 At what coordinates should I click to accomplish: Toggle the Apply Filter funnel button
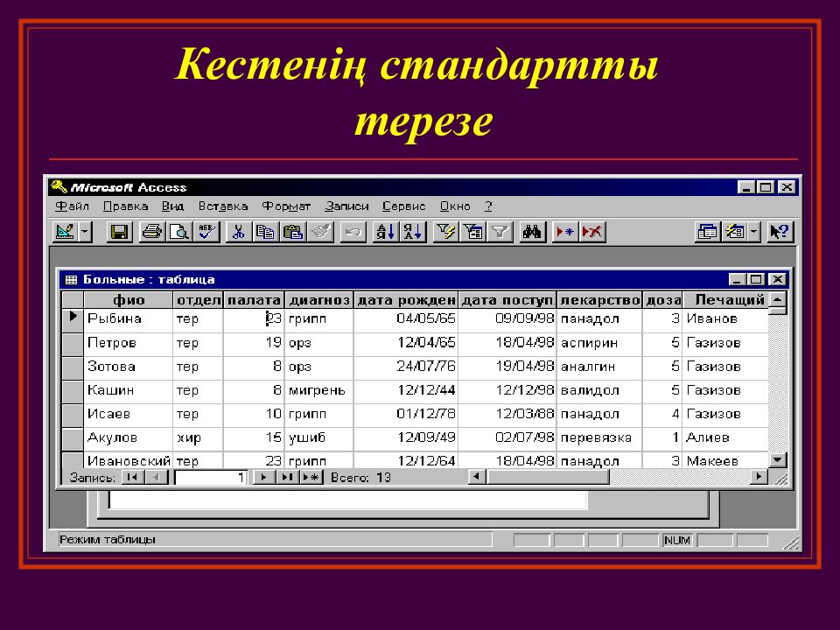(499, 232)
